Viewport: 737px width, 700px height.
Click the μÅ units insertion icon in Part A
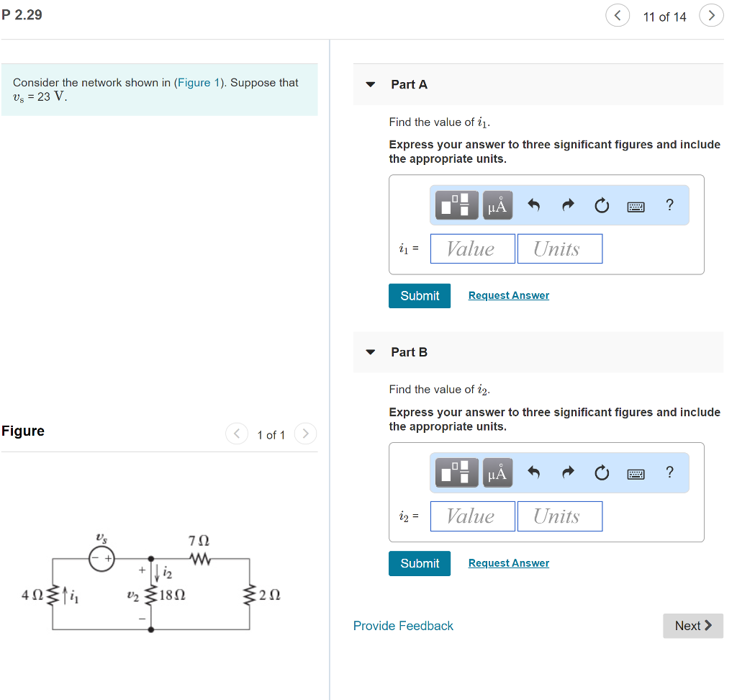(x=497, y=205)
